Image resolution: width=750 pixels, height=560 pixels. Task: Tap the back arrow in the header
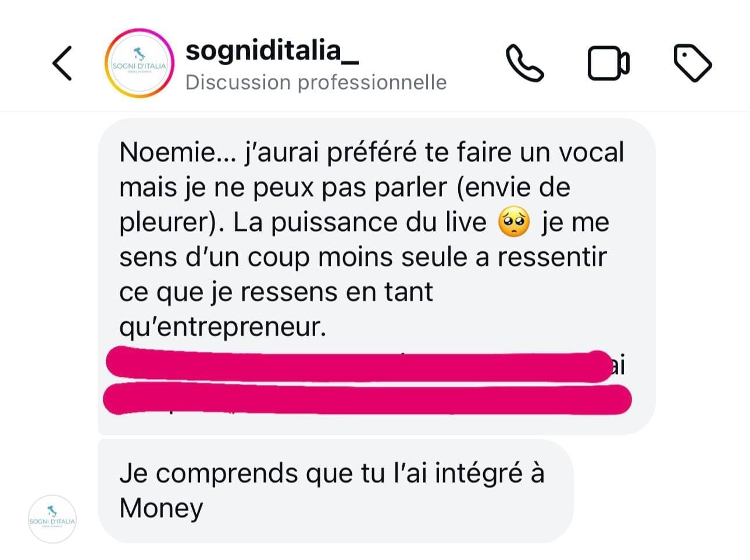pyautogui.click(x=62, y=63)
